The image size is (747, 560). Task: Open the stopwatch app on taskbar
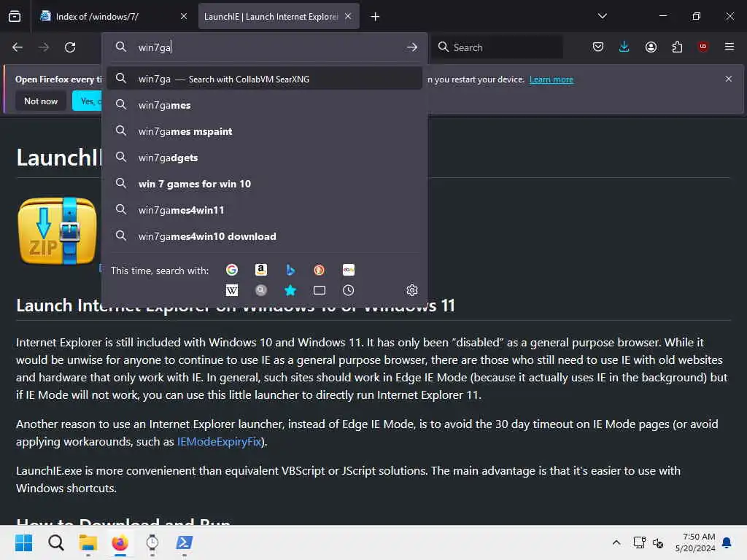click(x=152, y=542)
